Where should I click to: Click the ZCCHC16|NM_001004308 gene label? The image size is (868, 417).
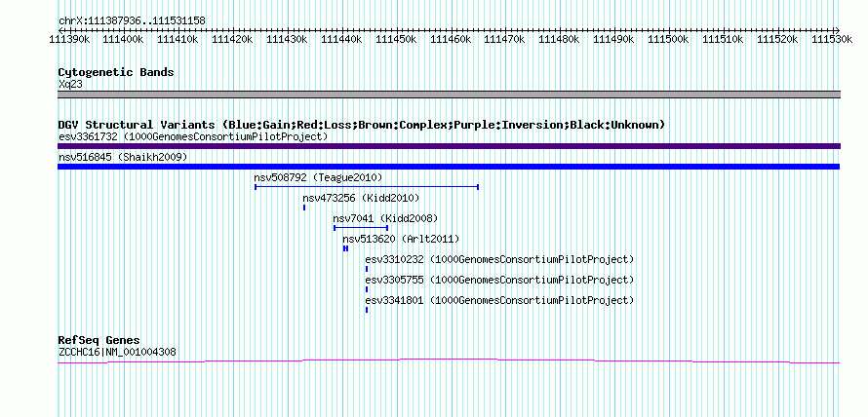[x=117, y=351]
